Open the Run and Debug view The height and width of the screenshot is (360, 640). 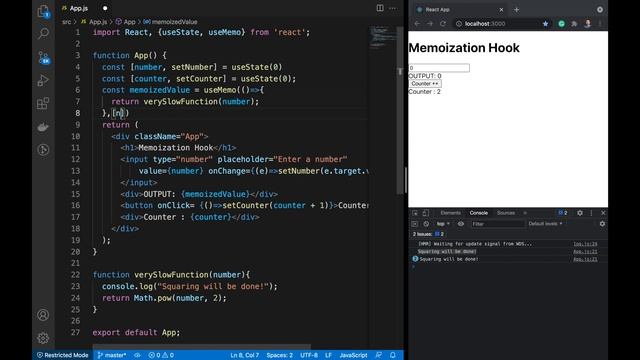coord(43,80)
